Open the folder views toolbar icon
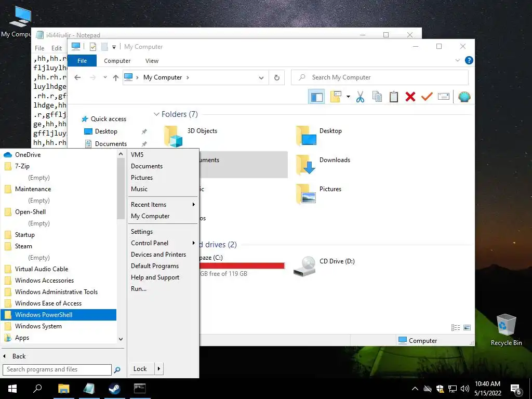 point(336,97)
